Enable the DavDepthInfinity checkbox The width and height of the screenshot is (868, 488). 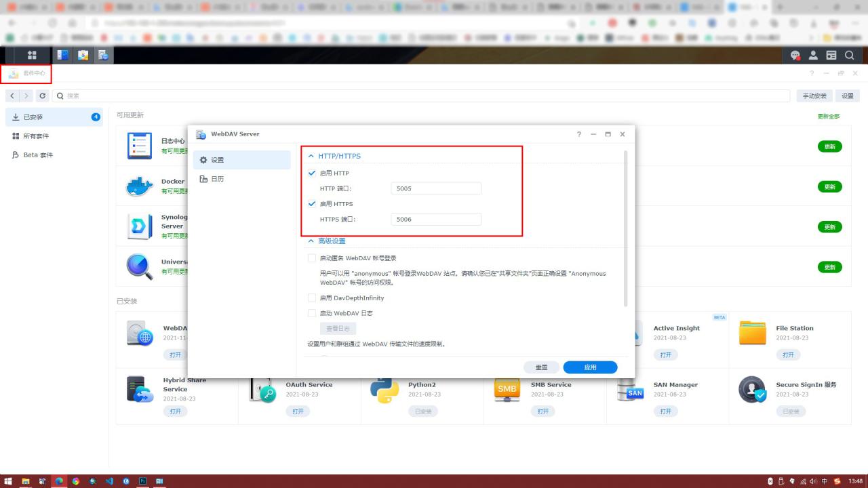coord(312,298)
